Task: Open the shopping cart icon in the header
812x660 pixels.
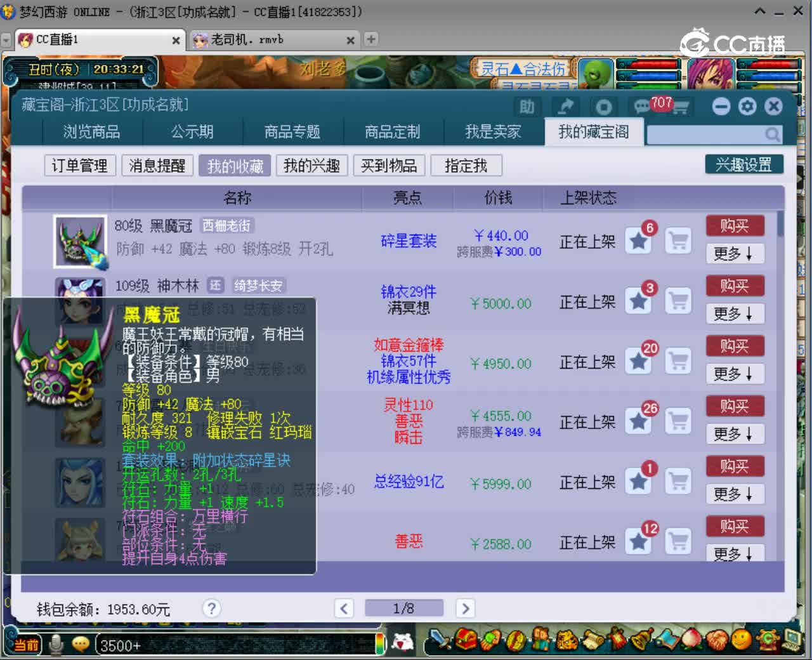Action: [x=681, y=108]
